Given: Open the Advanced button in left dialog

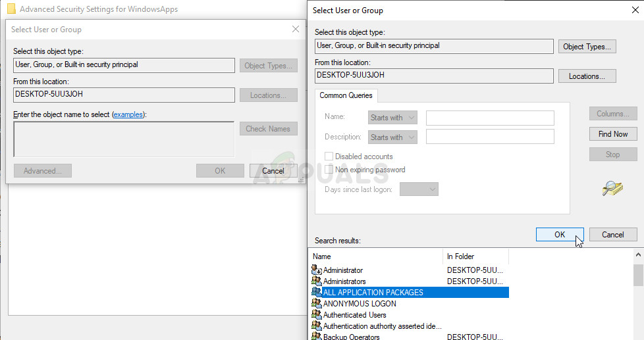Looking at the screenshot, I should click(x=43, y=171).
